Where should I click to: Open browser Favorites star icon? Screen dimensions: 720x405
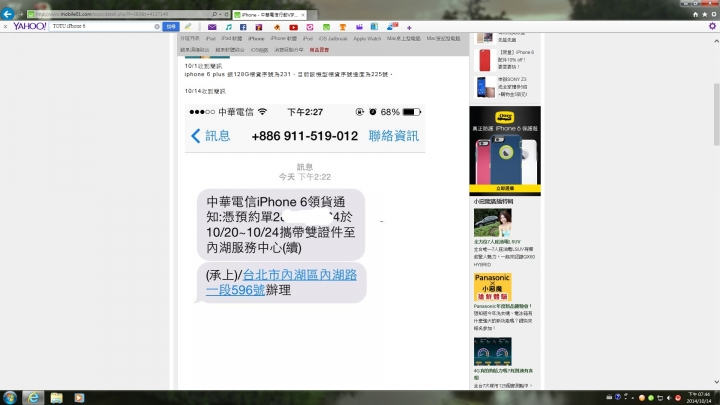(x=704, y=15)
